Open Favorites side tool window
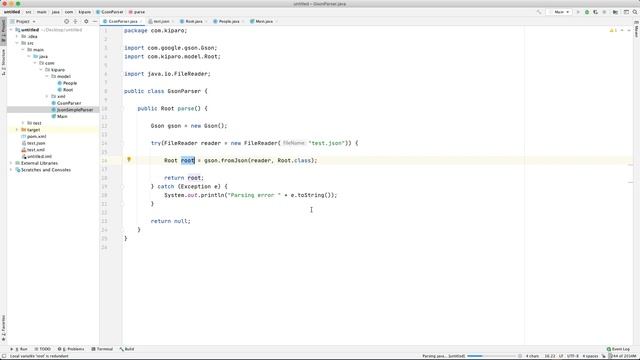The width and height of the screenshot is (640, 360). click(3, 328)
